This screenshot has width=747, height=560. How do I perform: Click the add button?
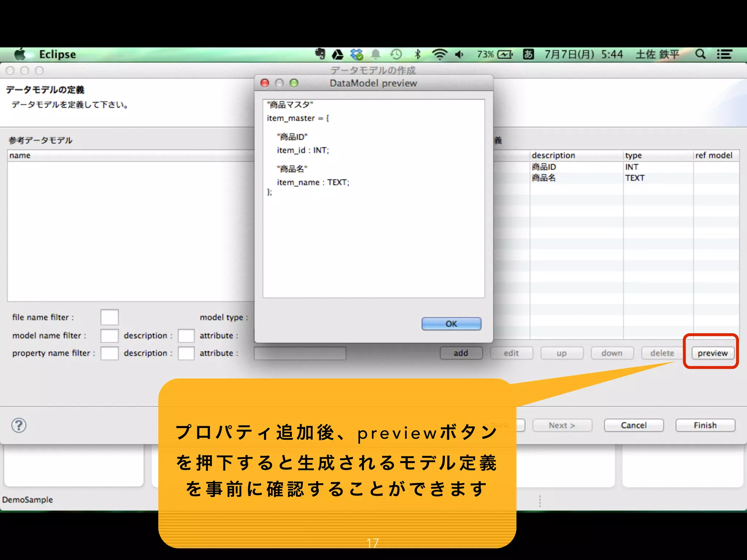pyautogui.click(x=461, y=353)
